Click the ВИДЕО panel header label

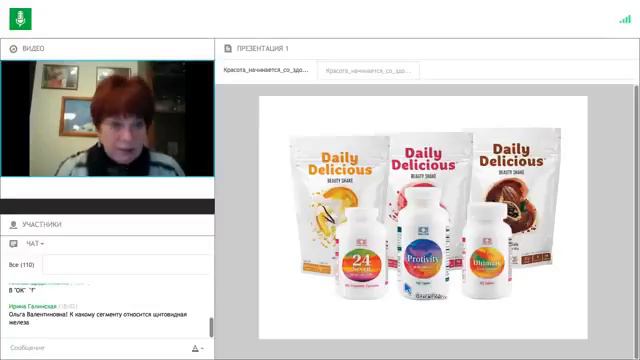(x=33, y=49)
